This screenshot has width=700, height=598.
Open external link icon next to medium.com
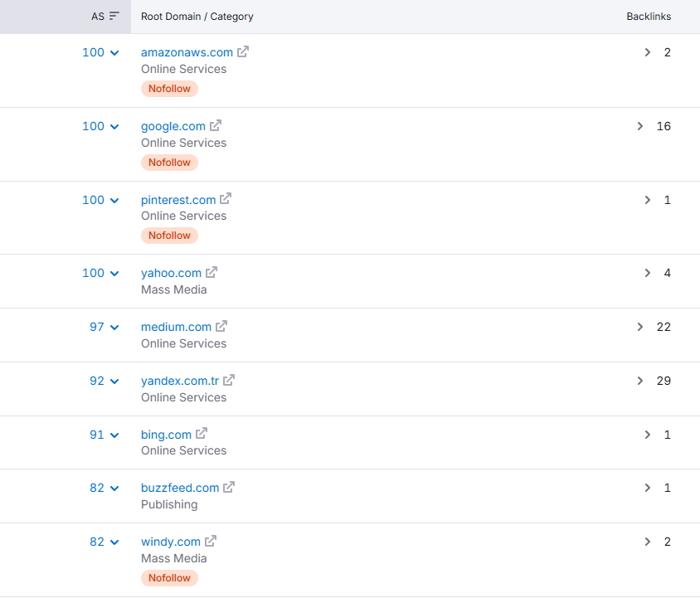pos(221,326)
